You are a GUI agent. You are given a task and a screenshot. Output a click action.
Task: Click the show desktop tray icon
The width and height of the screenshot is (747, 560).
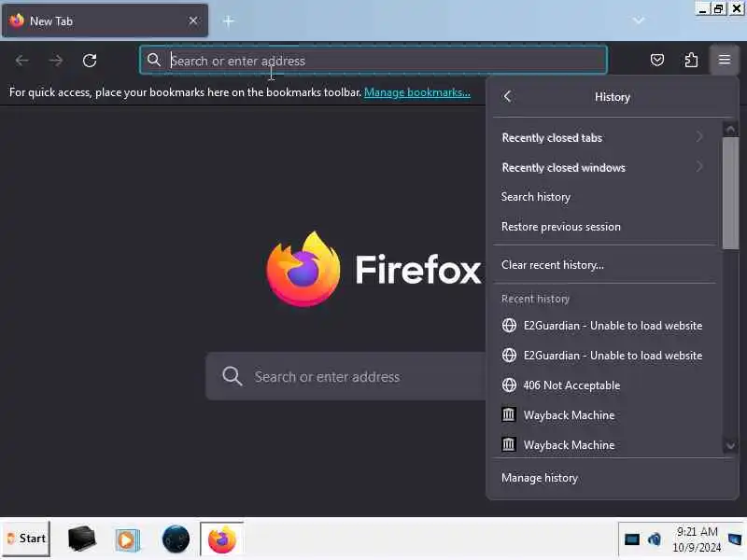coord(735,539)
